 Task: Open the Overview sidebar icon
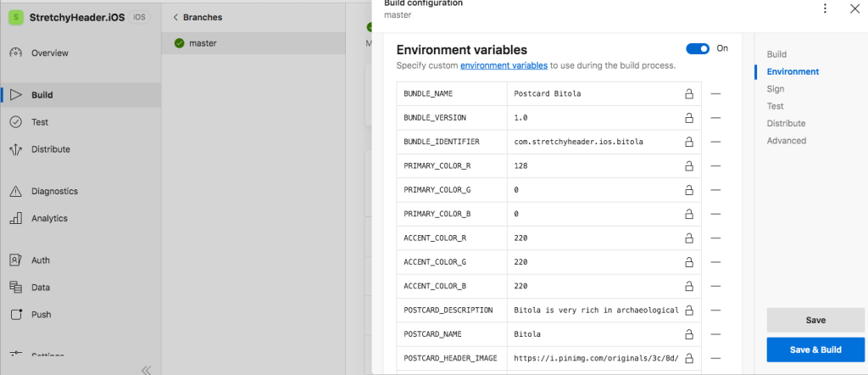point(15,53)
